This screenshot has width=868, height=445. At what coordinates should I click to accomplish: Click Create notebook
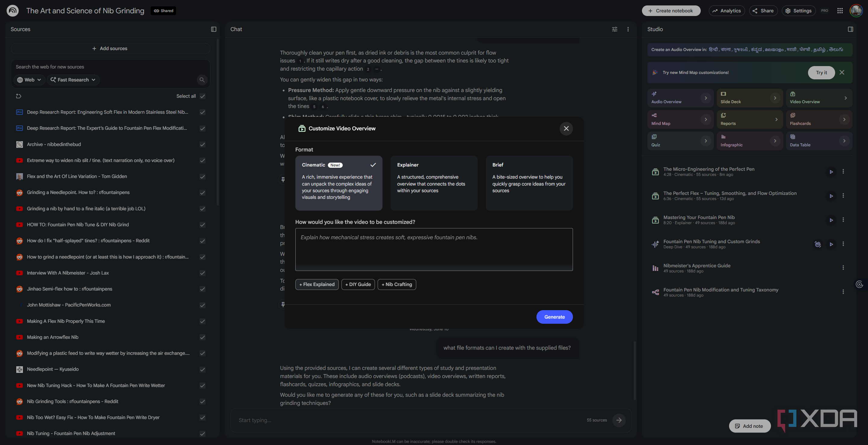pyautogui.click(x=671, y=11)
